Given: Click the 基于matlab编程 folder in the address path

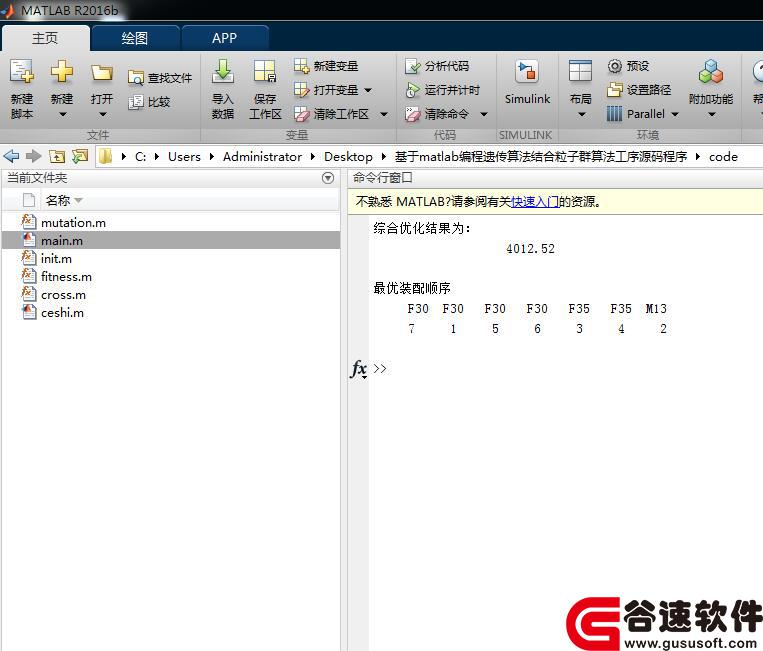Looking at the screenshot, I should (x=541, y=157).
